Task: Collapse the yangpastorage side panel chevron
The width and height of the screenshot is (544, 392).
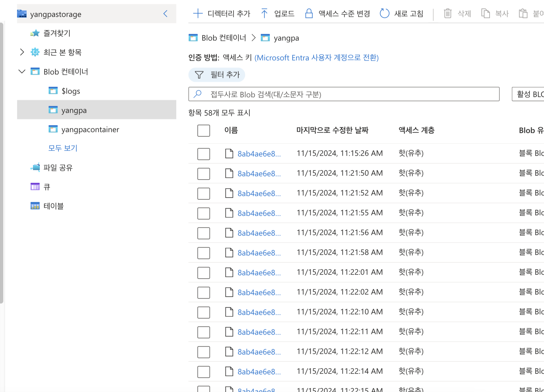Action: click(x=165, y=14)
